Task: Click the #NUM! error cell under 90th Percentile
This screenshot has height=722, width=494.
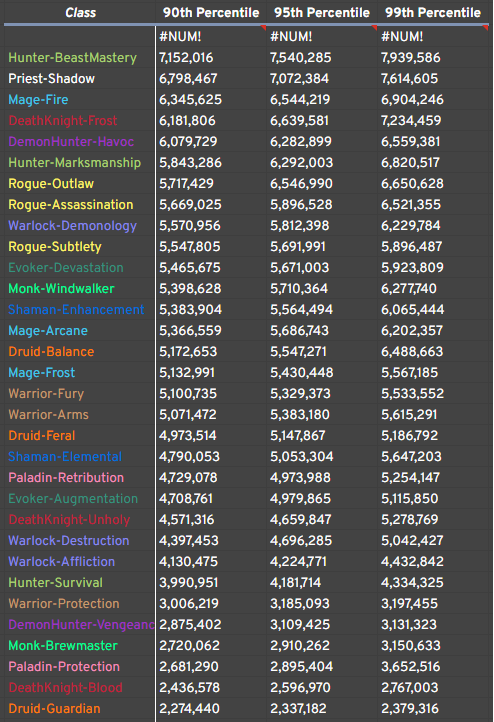Action: [211, 36]
